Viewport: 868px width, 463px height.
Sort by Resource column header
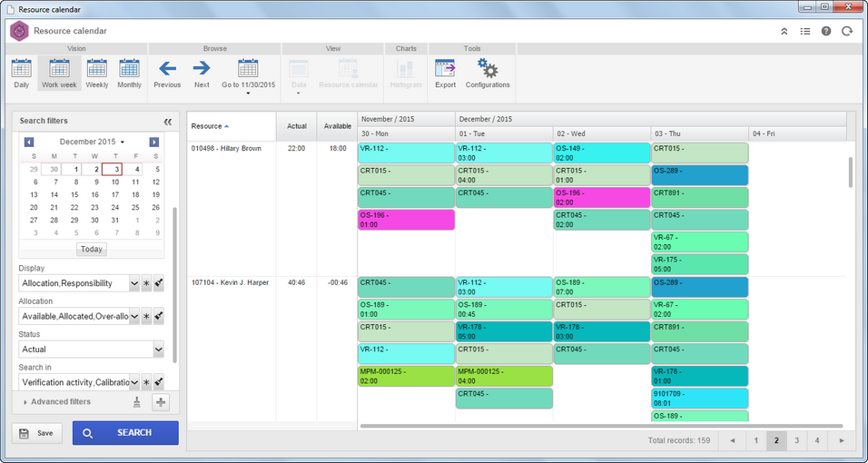click(x=232, y=126)
